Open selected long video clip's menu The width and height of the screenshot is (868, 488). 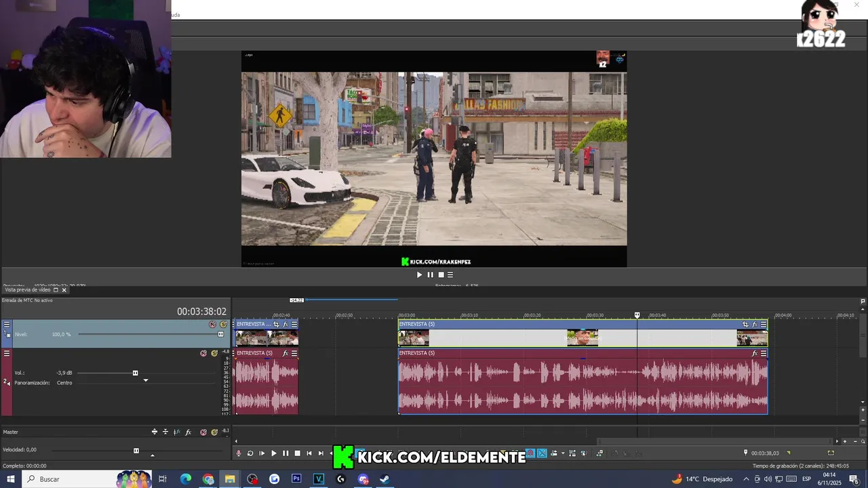[764, 325]
